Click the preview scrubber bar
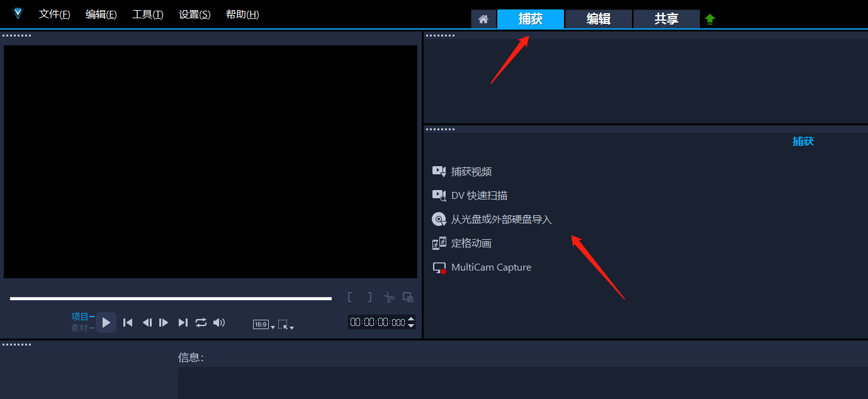The width and height of the screenshot is (868, 399). (171, 298)
